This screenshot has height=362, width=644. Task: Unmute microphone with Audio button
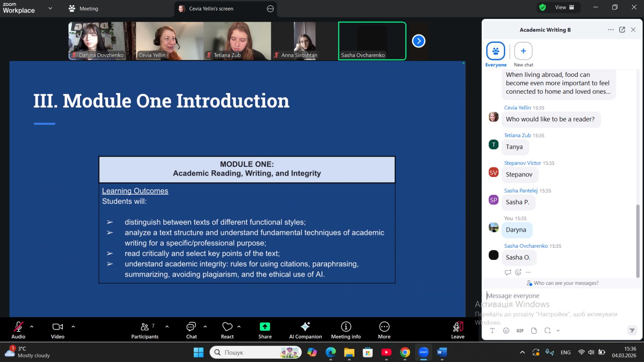pos(19,330)
